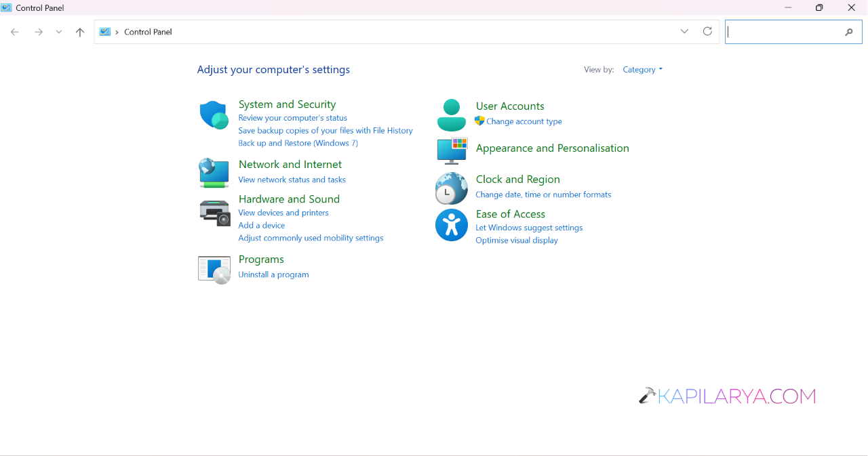Open View network status and tasks

pyautogui.click(x=292, y=180)
